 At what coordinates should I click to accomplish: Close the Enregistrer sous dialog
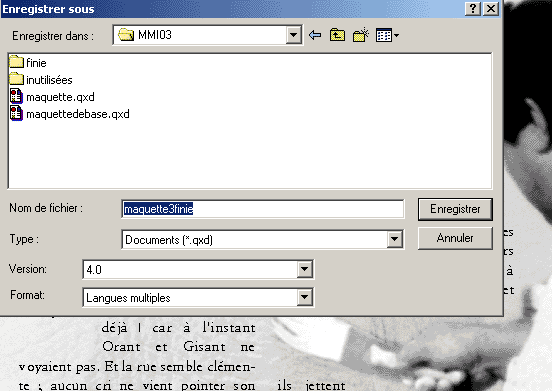point(491,8)
